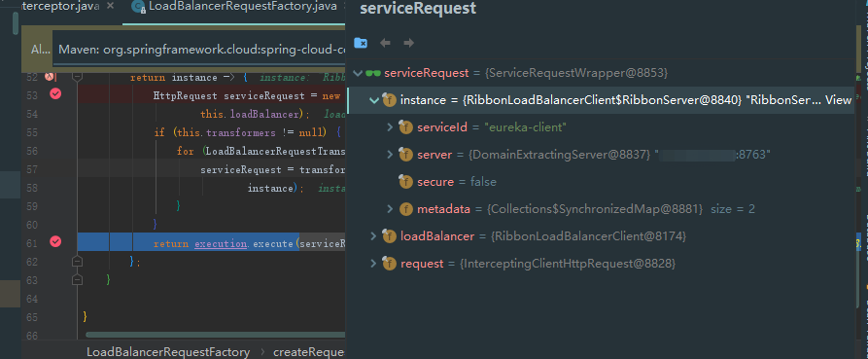Select the RibbonLoadBalancerClient@8174 value

588,236
